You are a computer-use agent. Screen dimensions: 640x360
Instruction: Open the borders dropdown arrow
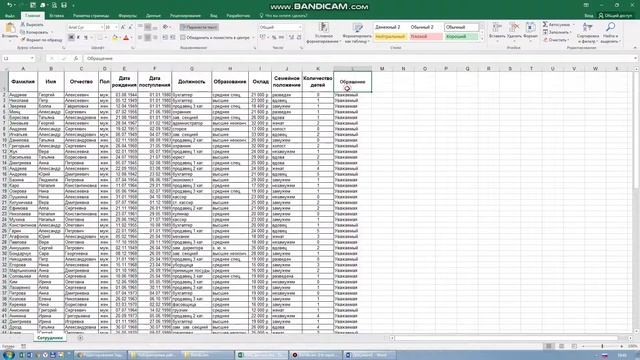coord(106,38)
